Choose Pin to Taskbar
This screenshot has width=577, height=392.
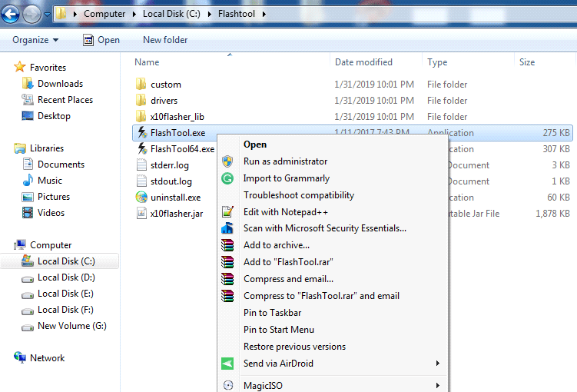pyautogui.click(x=333, y=313)
